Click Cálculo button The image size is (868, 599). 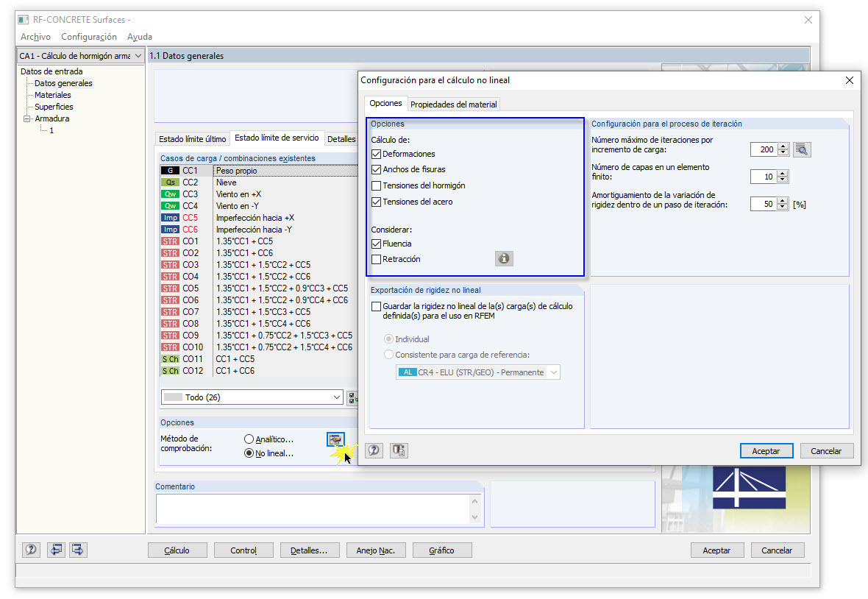pyautogui.click(x=177, y=550)
